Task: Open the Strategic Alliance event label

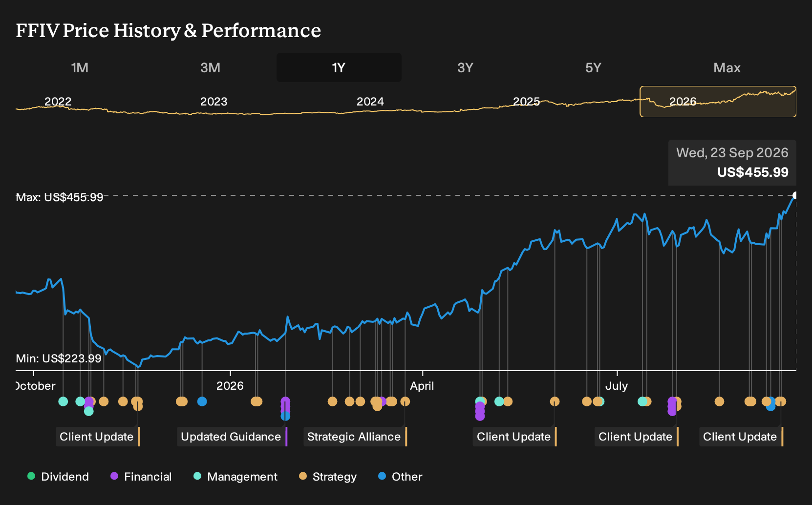Action: point(355,437)
